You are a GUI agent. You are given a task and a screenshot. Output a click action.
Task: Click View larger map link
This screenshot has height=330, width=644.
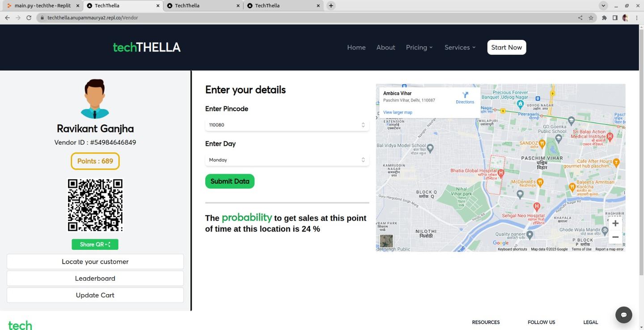pos(398,112)
